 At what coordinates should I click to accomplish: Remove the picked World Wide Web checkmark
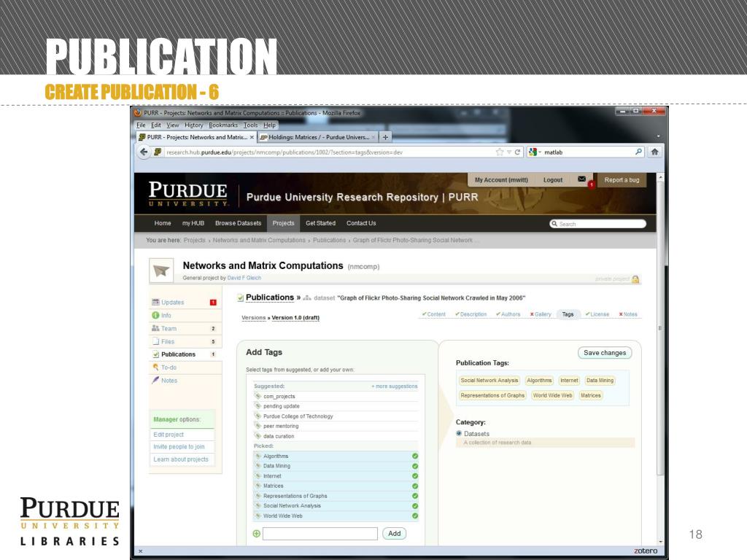[415, 516]
